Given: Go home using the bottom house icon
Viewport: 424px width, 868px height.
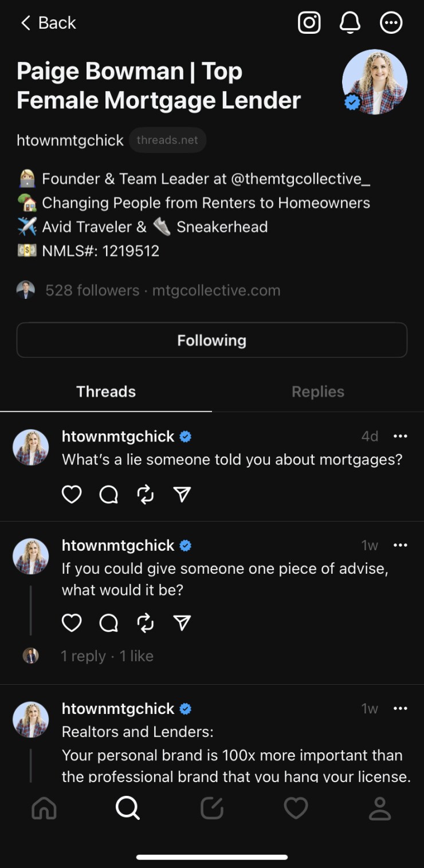Looking at the screenshot, I should pos(44,808).
